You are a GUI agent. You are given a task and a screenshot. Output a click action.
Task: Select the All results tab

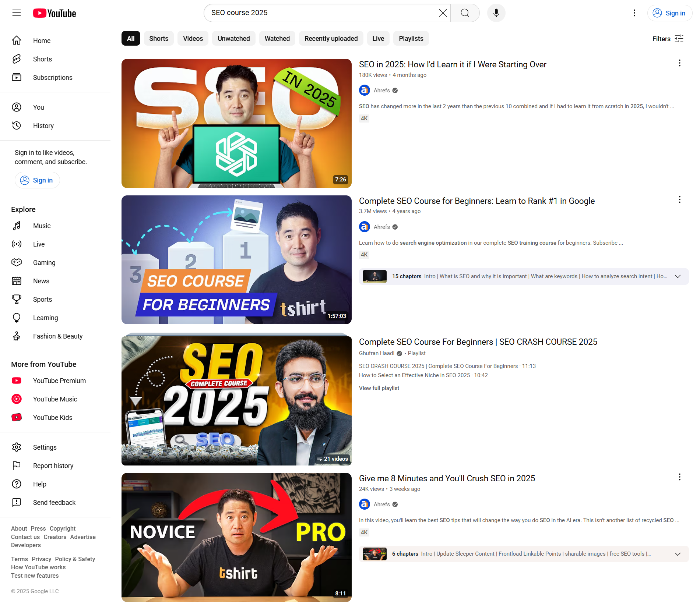pyautogui.click(x=131, y=38)
